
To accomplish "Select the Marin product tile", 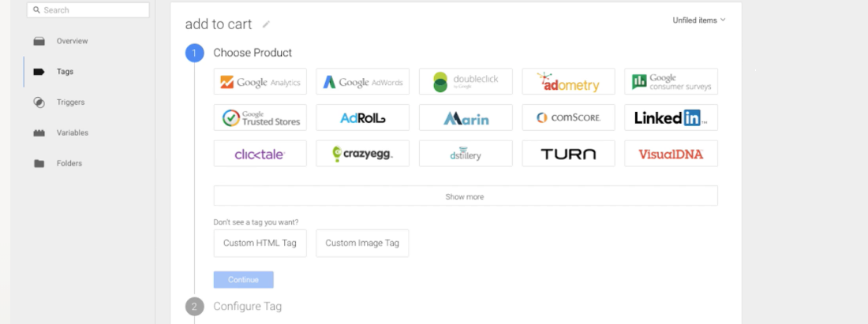I will pos(466,117).
